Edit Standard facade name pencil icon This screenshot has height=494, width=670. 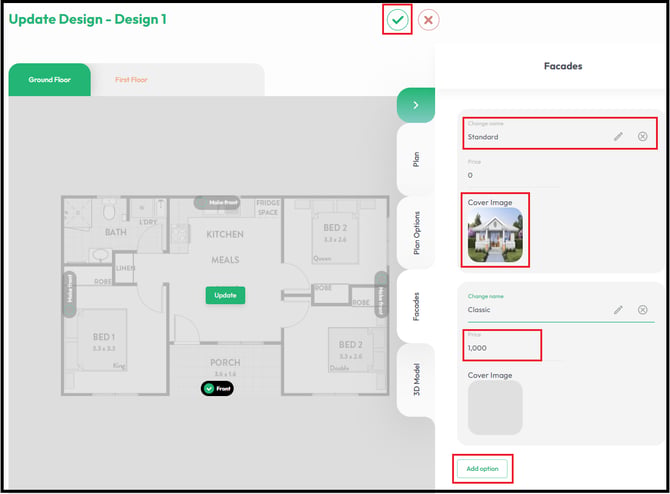coord(618,137)
